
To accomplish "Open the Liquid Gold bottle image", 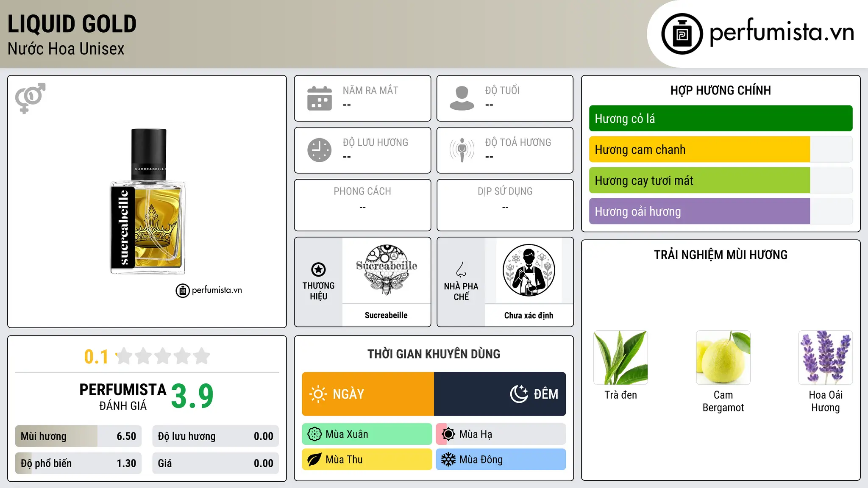I will tap(148, 201).
